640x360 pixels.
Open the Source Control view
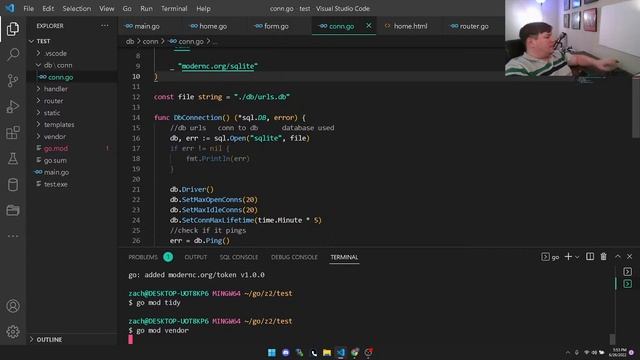(x=13, y=80)
